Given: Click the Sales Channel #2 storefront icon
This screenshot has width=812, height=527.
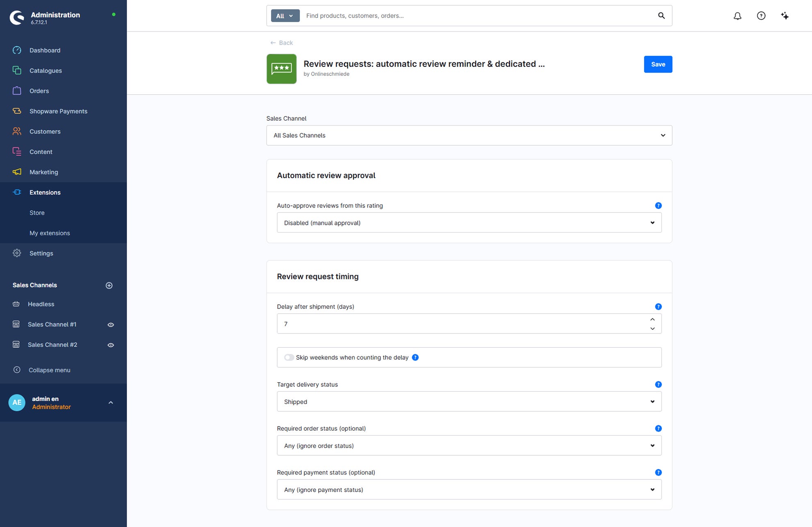Looking at the screenshot, I should coord(16,344).
